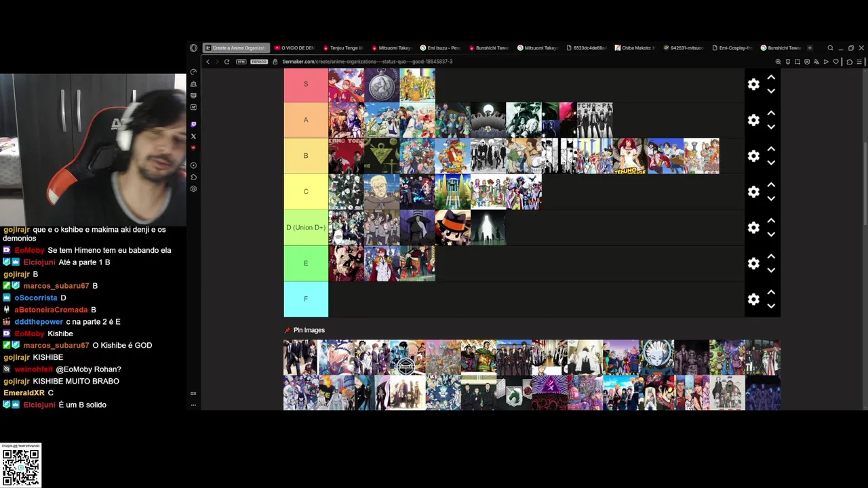Click the PRIVADO private mode badge

[x=259, y=62]
